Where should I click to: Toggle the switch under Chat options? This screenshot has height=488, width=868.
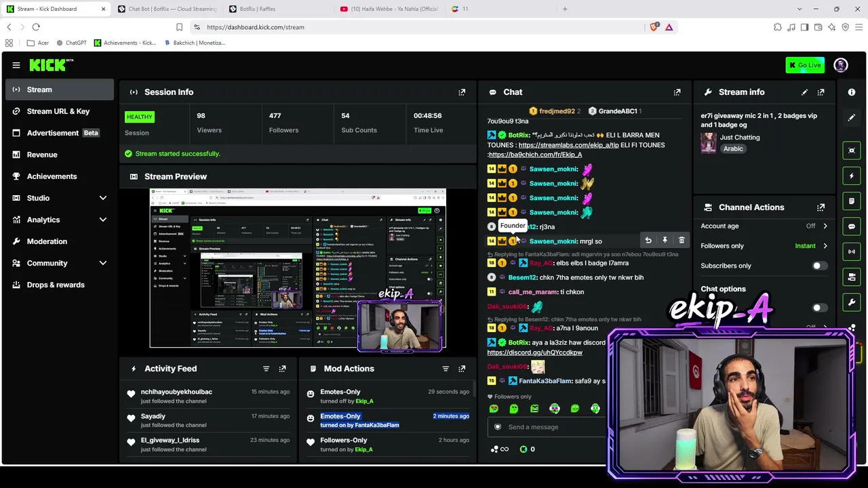click(820, 308)
